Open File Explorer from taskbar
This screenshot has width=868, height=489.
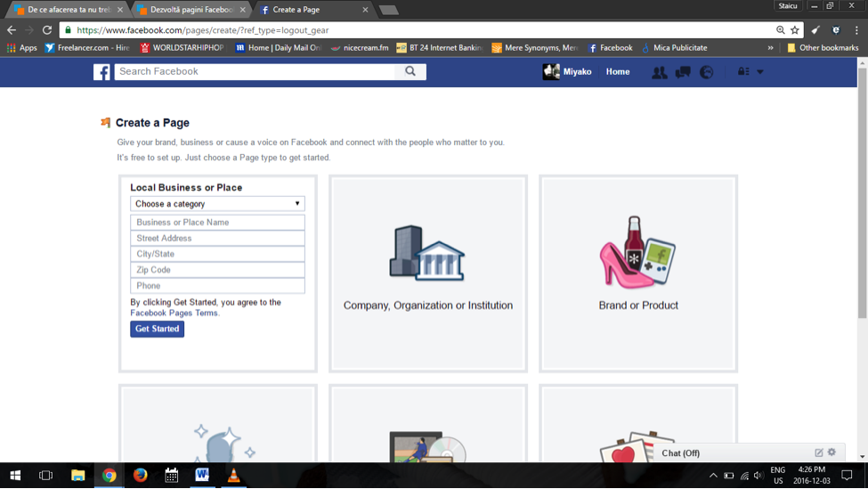point(78,475)
